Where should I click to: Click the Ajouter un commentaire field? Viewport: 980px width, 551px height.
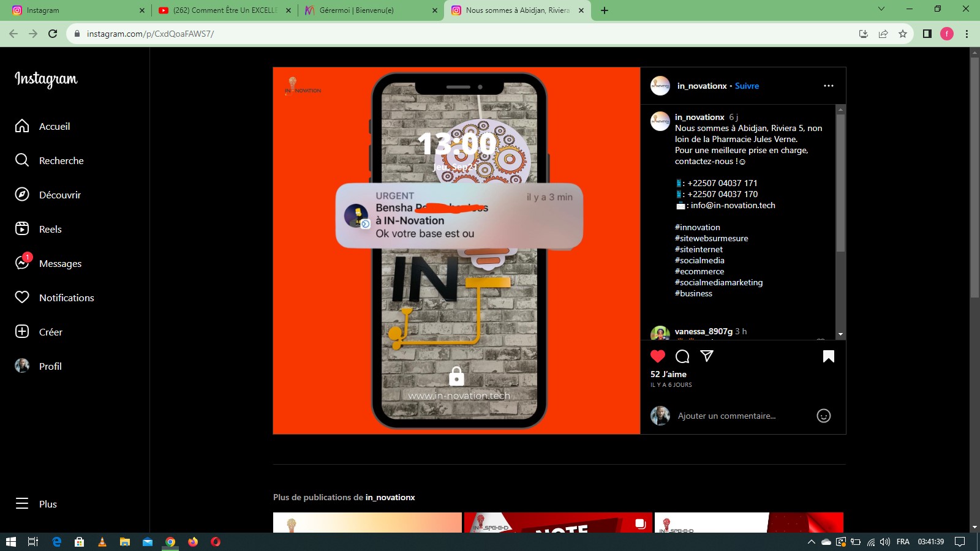[726, 416]
